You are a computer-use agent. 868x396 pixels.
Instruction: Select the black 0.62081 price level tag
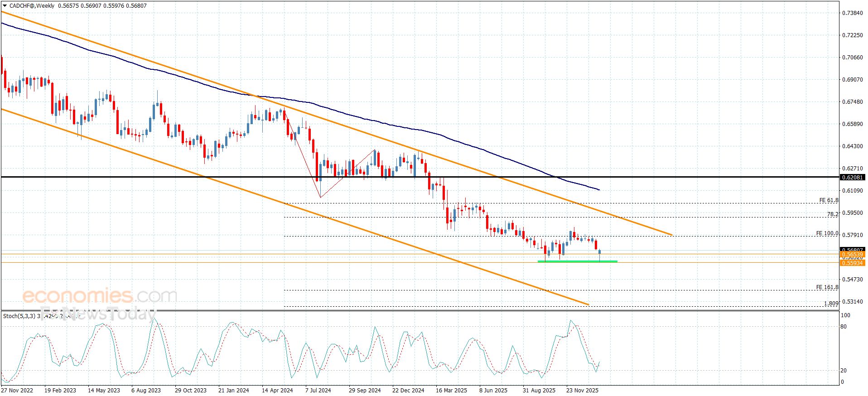(x=852, y=177)
